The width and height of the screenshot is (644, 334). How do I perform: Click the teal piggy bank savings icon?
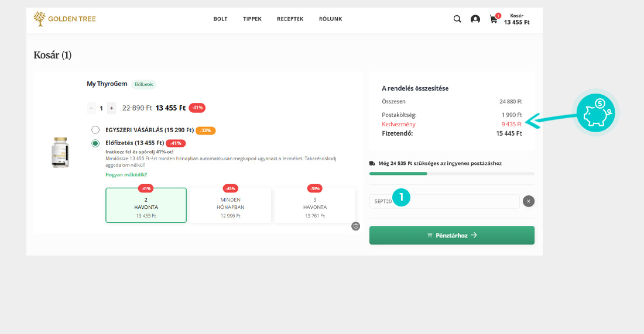tap(595, 112)
